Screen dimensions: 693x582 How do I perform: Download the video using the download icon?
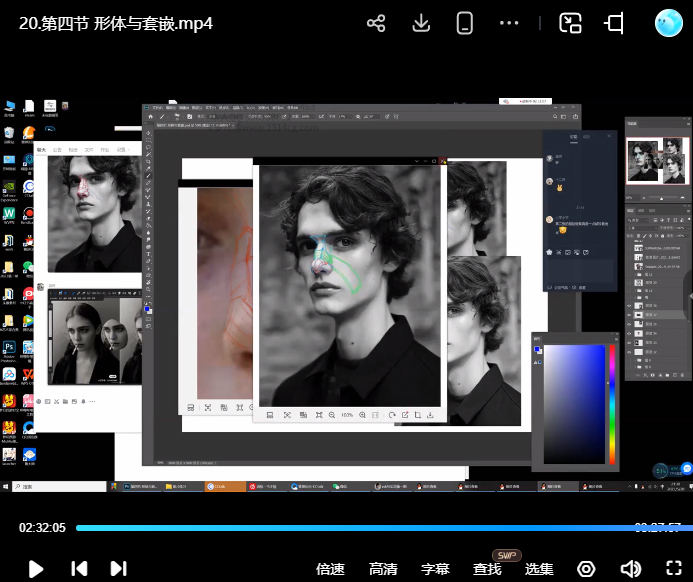tap(421, 23)
